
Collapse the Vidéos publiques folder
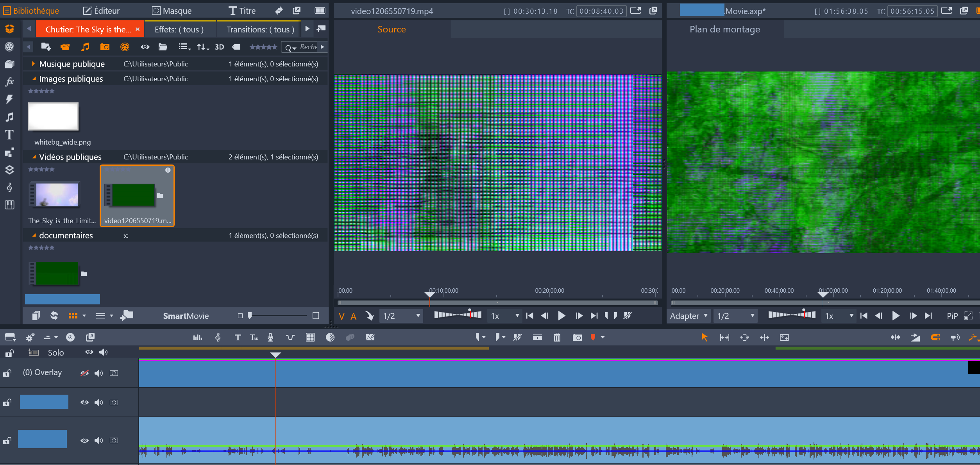[34, 157]
